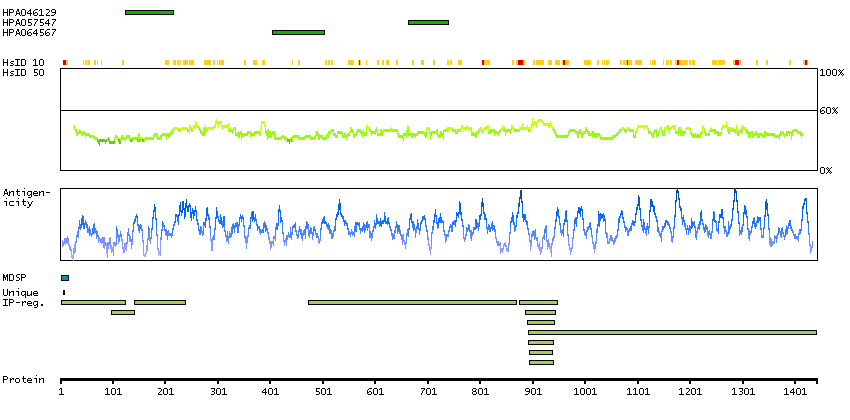Click position 1401 on the Protein axis
The width and height of the screenshot is (850, 420).
coord(795,393)
